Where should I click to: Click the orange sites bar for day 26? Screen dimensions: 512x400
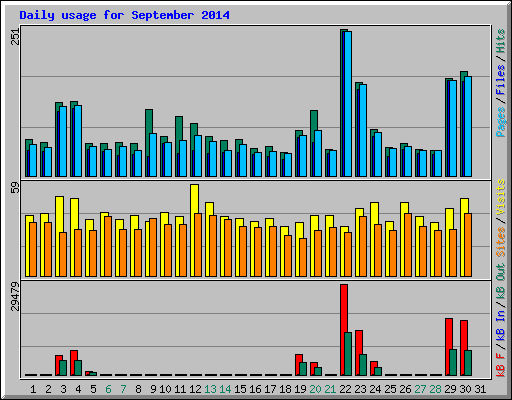pyautogui.click(x=408, y=245)
